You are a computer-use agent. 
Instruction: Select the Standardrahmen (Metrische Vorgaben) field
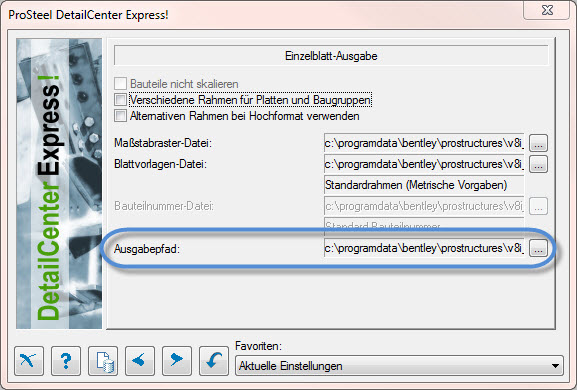tap(424, 185)
